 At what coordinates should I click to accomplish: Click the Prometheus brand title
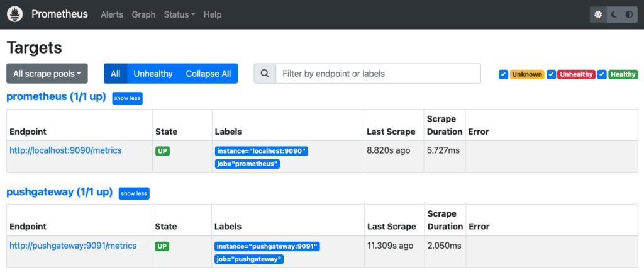click(x=60, y=14)
